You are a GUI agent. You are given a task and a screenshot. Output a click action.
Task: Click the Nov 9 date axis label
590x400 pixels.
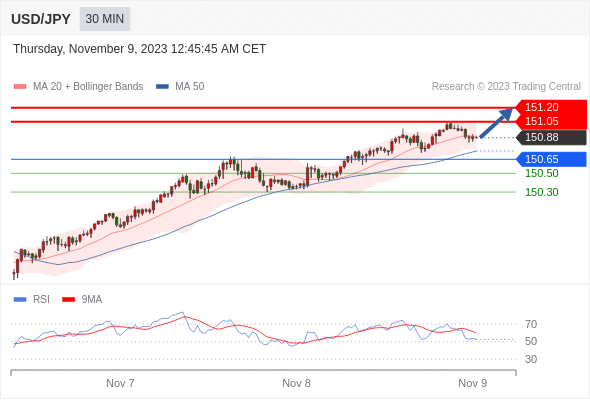[x=473, y=383]
